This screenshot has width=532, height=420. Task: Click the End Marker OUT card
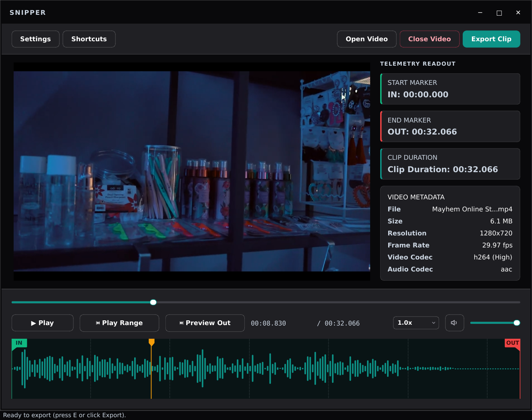450,126
